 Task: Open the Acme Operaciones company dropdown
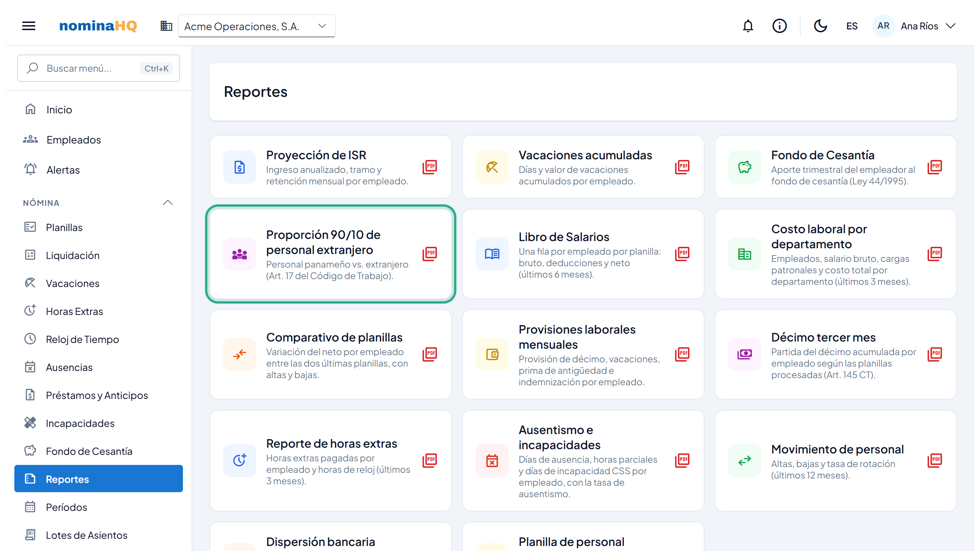(x=256, y=26)
